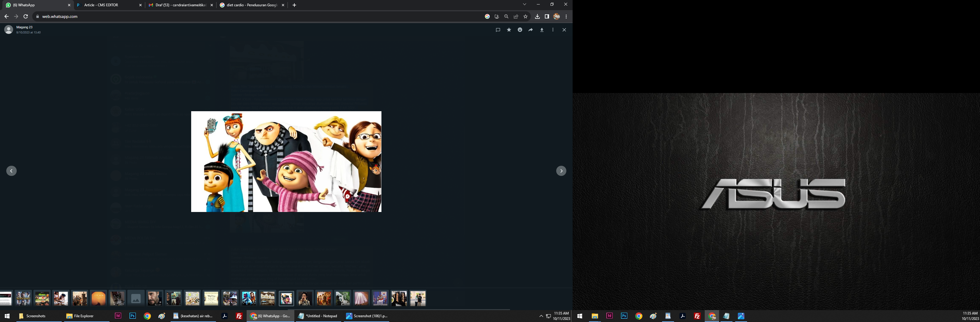Image resolution: width=980 pixels, height=322 pixels.
Task: Open Chrome downloads
Action: pyautogui.click(x=537, y=16)
